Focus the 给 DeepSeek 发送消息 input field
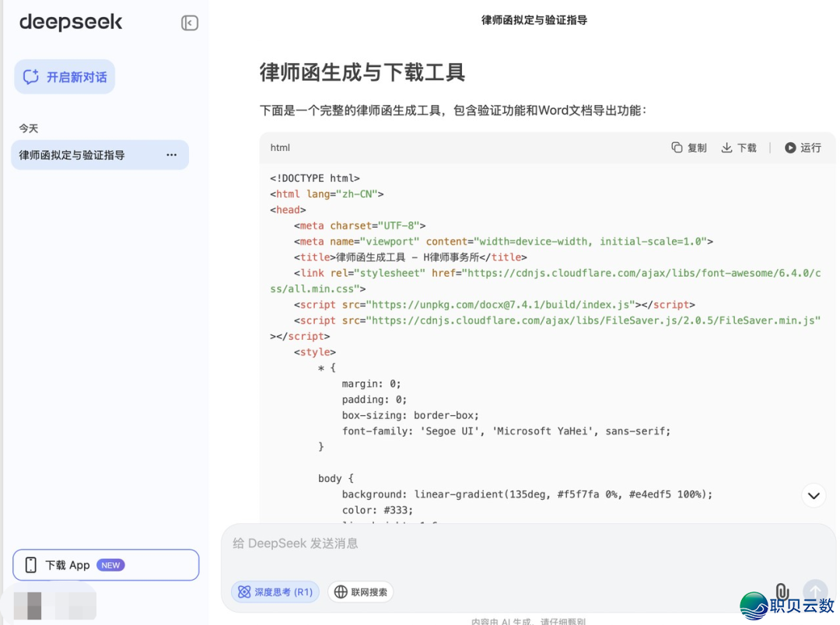Viewport: 840px width, 625px height. tap(527, 543)
